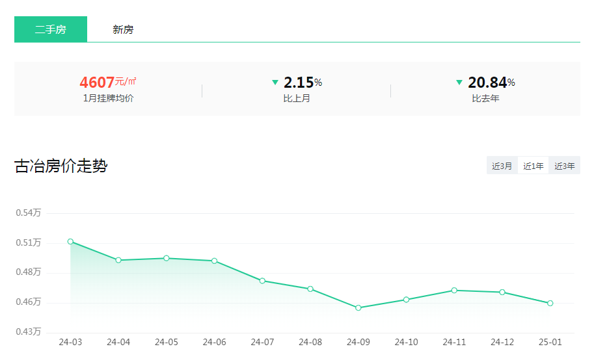
Task: Click the 古冶房价走势 chart title
Action: (x=61, y=166)
